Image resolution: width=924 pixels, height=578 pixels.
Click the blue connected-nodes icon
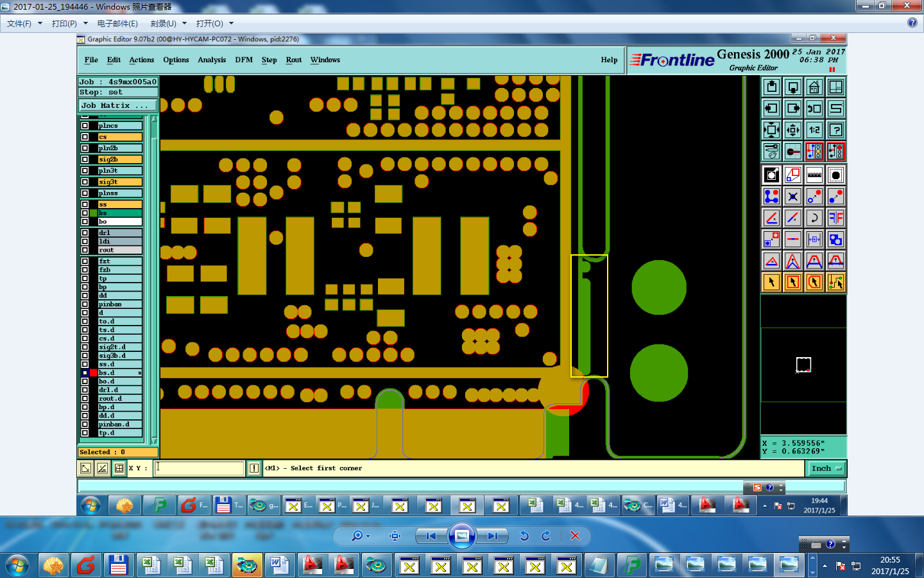tap(772, 197)
